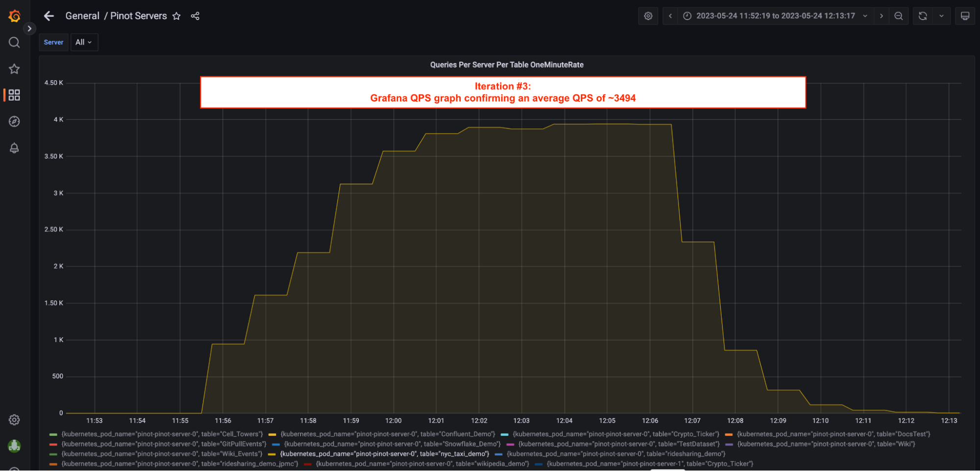The width and height of the screenshot is (980, 471).
Task: Zoom out the time range with the magnifier icon
Action: click(899, 16)
